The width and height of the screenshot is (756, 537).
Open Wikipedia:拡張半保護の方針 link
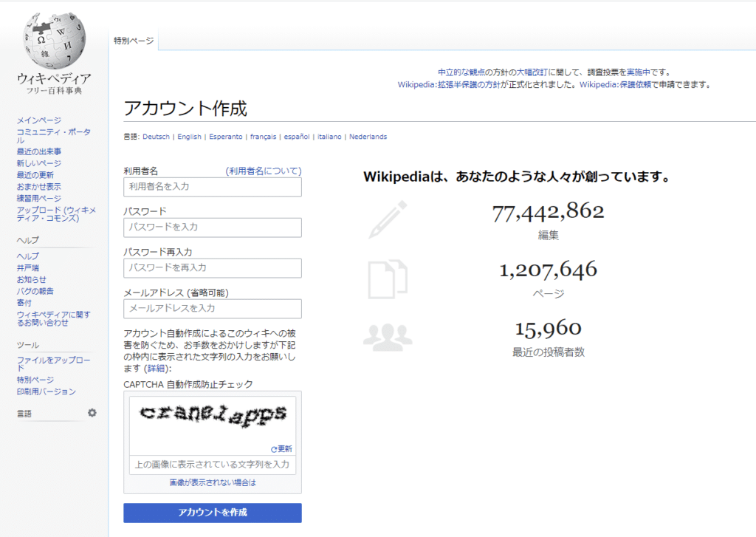(449, 84)
